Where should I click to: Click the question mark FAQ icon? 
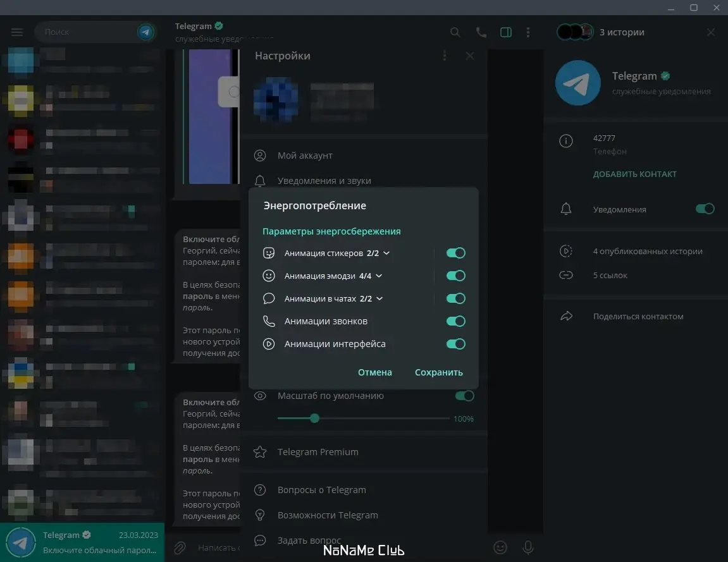[260, 490]
